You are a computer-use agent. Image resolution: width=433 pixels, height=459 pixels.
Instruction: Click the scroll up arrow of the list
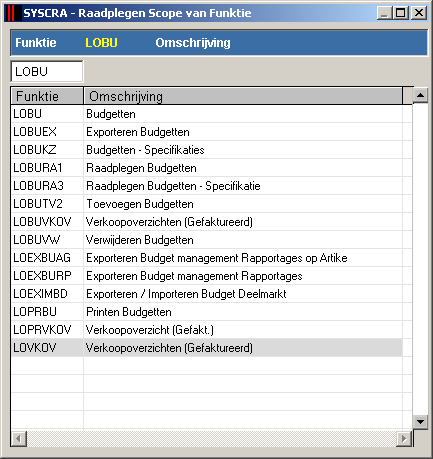coord(420,96)
